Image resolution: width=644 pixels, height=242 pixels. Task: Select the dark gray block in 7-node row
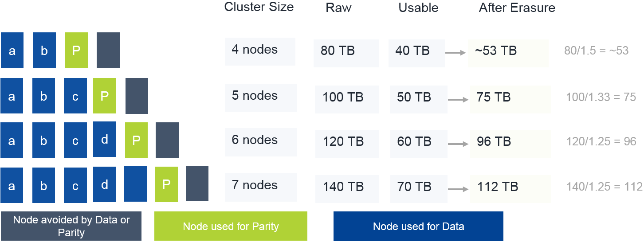pos(197,184)
